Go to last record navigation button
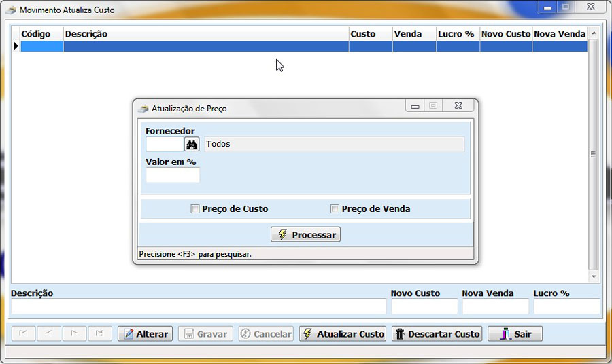The width and height of the screenshot is (612, 364). click(x=99, y=333)
